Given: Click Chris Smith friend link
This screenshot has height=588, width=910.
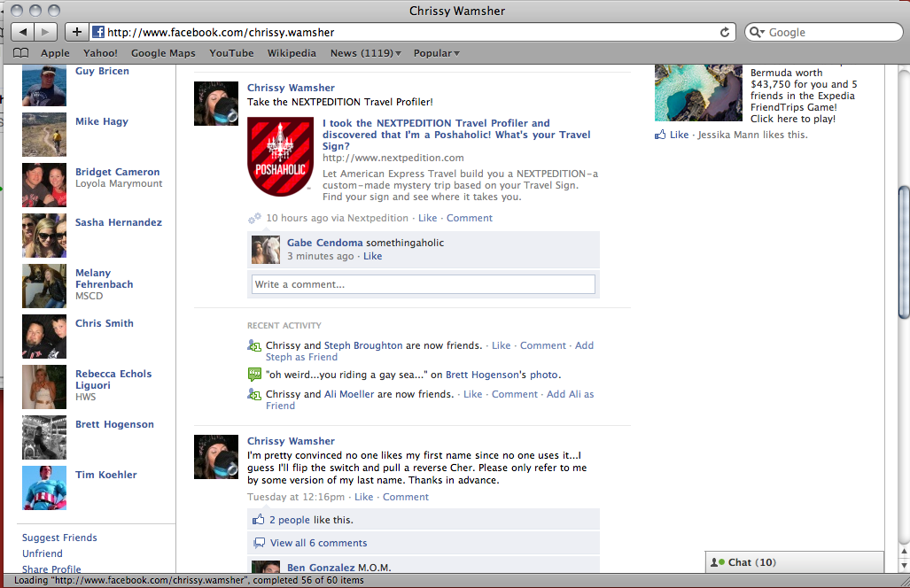Looking at the screenshot, I should click(105, 323).
